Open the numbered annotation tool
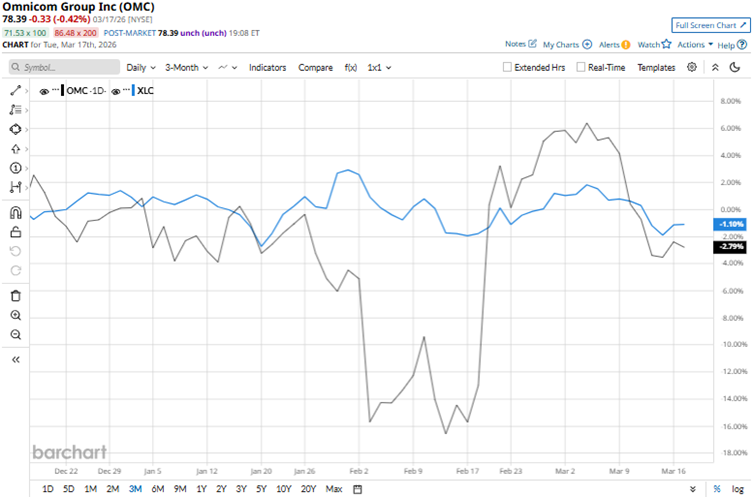752x497 pixels. pyautogui.click(x=15, y=168)
